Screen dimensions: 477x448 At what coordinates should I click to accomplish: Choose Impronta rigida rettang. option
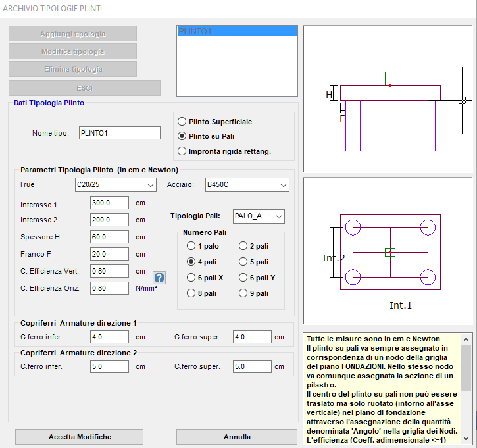pyautogui.click(x=182, y=151)
